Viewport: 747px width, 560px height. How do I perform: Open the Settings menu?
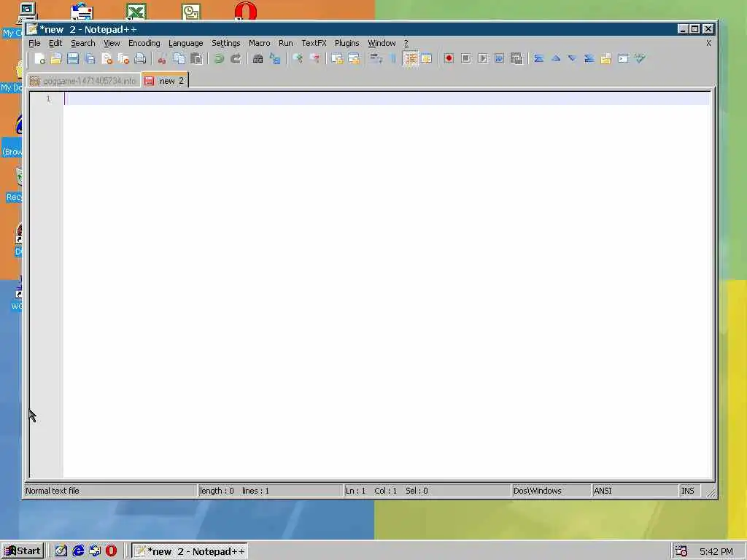point(226,43)
